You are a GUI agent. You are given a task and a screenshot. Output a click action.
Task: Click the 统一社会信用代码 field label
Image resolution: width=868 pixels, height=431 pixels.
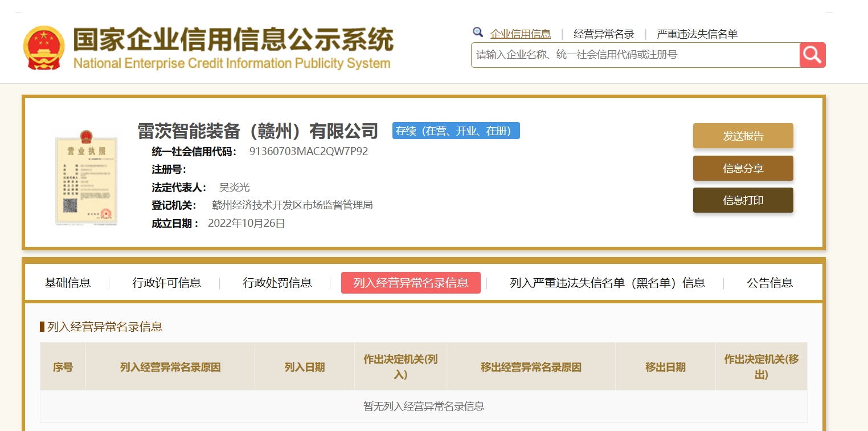[x=194, y=152]
